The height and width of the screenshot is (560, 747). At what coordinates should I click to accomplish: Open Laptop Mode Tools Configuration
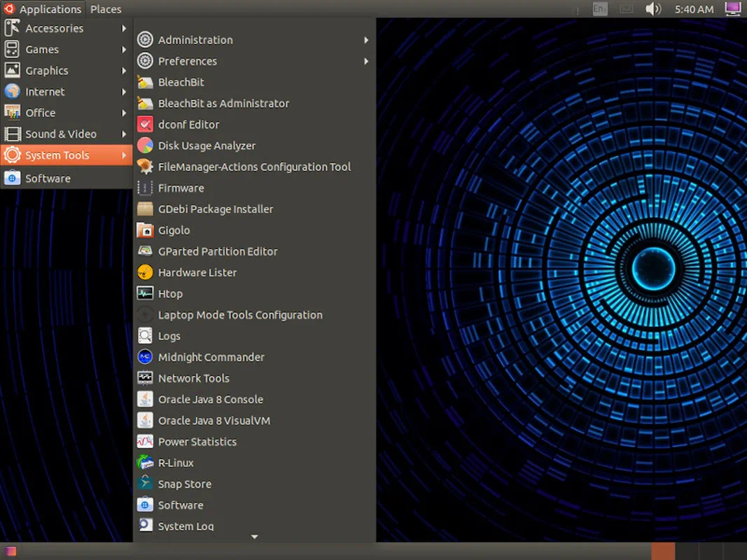239,315
